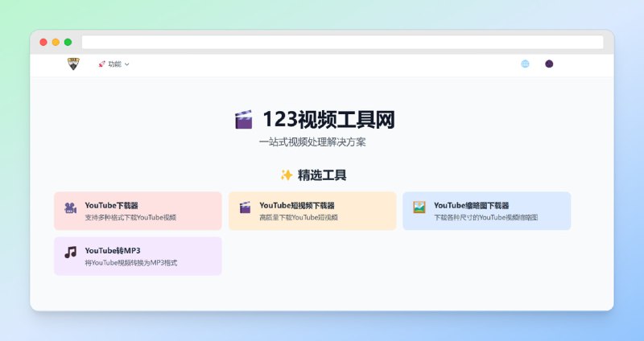
Task: Focus the browser address bar
Action: click(343, 43)
